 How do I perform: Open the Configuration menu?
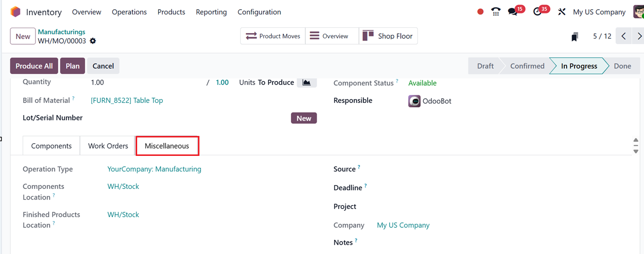259,12
